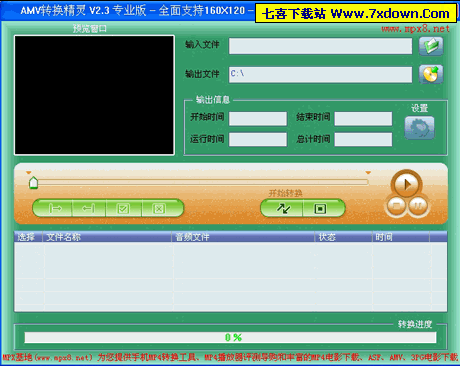Play preview with round play button
The height and width of the screenshot is (366, 460).
click(x=406, y=184)
